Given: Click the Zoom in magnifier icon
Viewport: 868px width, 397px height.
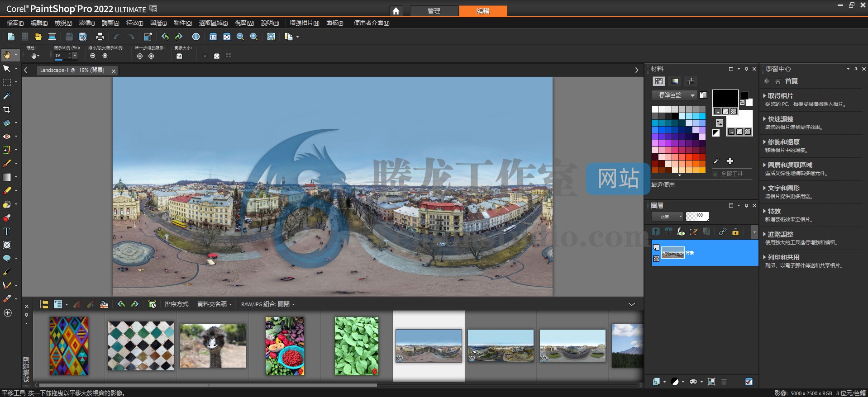Looking at the screenshot, I should 254,37.
